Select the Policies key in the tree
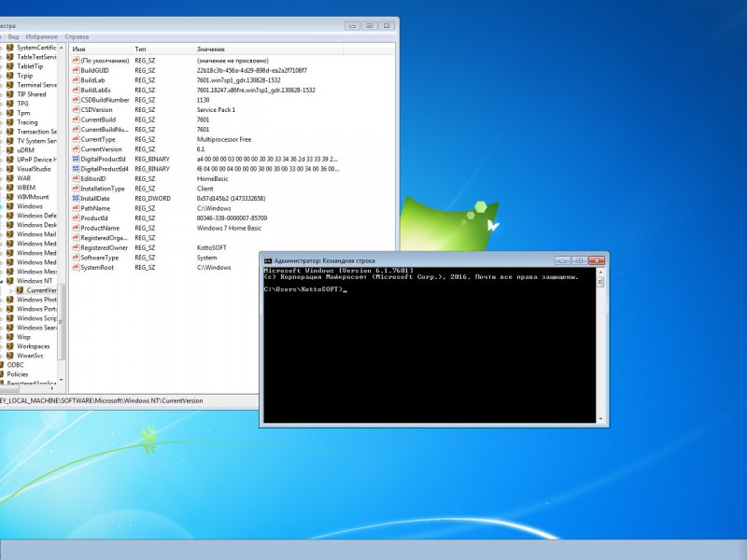The height and width of the screenshot is (560, 747). point(17,374)
